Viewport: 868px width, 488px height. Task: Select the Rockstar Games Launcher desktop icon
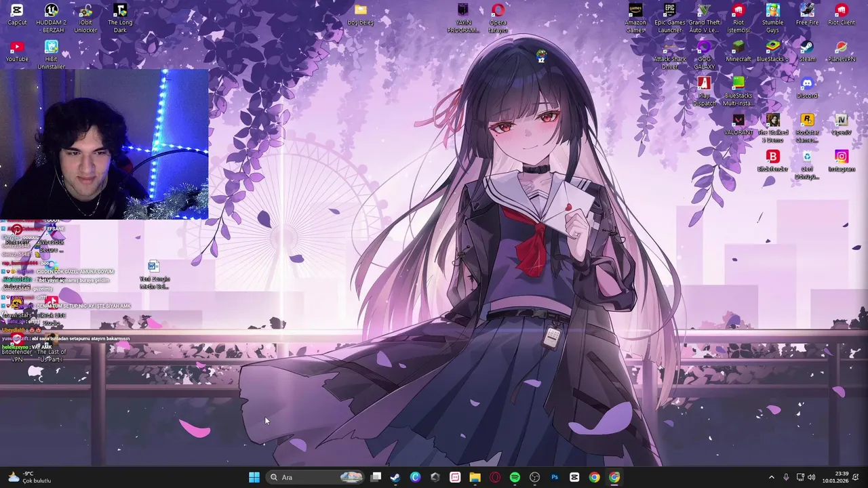pyautogui.click(x=807, y=128)
